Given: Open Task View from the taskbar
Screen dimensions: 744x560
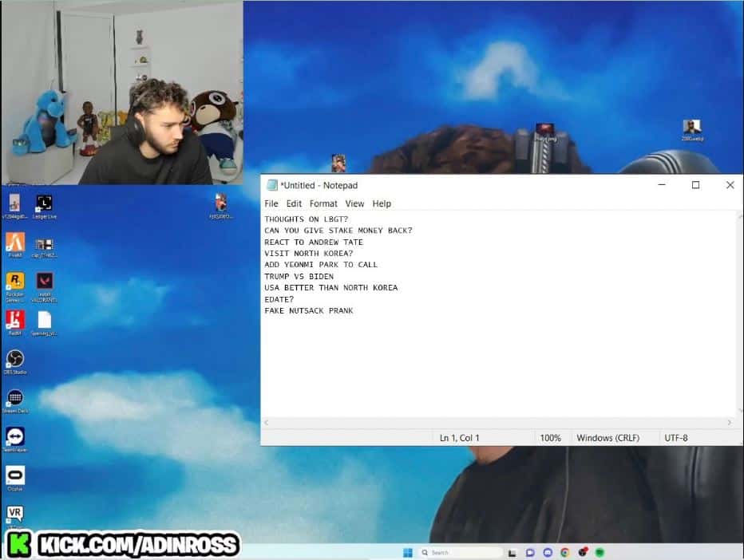Looking at the screenshot, I should click(512, 552).
